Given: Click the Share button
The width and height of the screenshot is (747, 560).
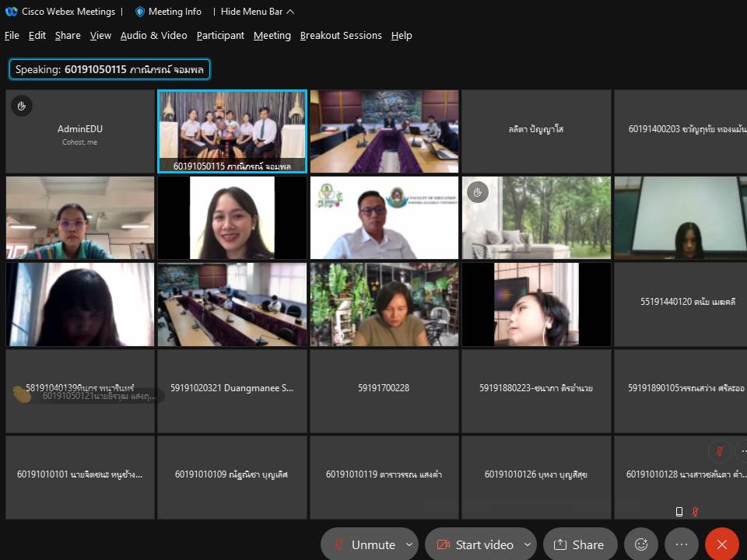Looking at the screenshot, I should tap(580, 544).
